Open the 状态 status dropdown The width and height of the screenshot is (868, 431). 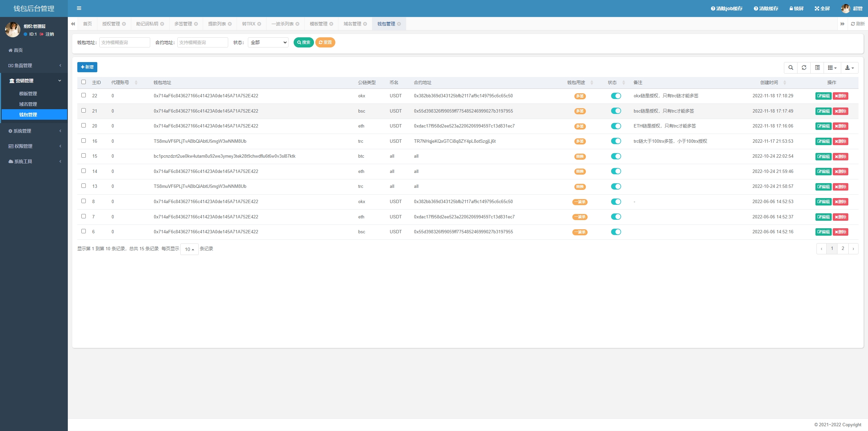(268, 42)
